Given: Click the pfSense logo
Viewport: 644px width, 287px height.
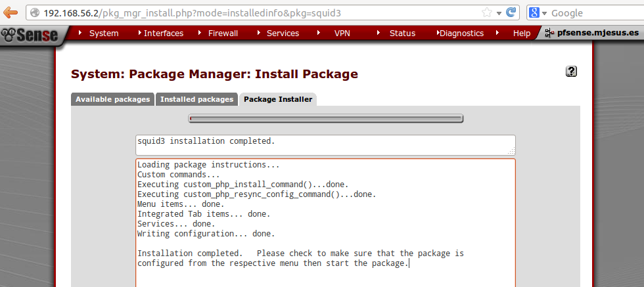Looking at the screenshot, I should pos(30,35).
